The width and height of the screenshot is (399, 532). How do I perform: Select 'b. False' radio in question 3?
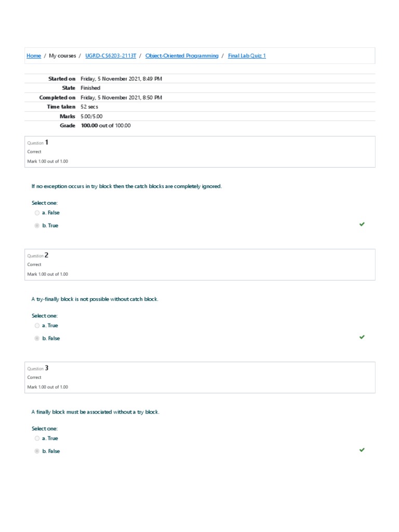click(37, 451)
